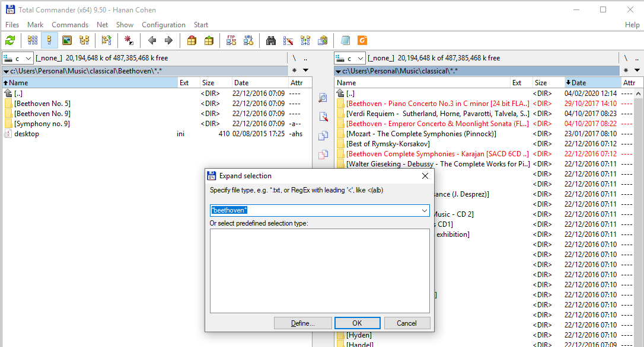Image resolution: width=644 pixels, height=347 pixels.
Task: Click the predefined selection type list box
Action: 320,271
